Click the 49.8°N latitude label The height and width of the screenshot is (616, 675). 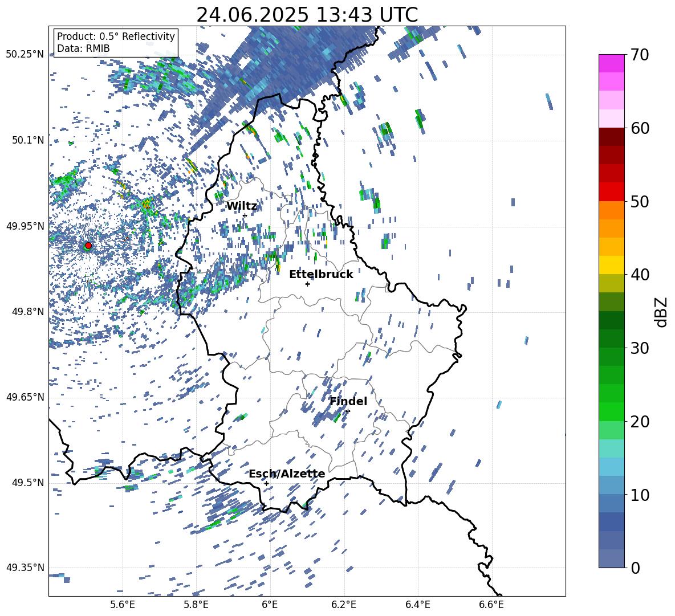click(28, 312)
